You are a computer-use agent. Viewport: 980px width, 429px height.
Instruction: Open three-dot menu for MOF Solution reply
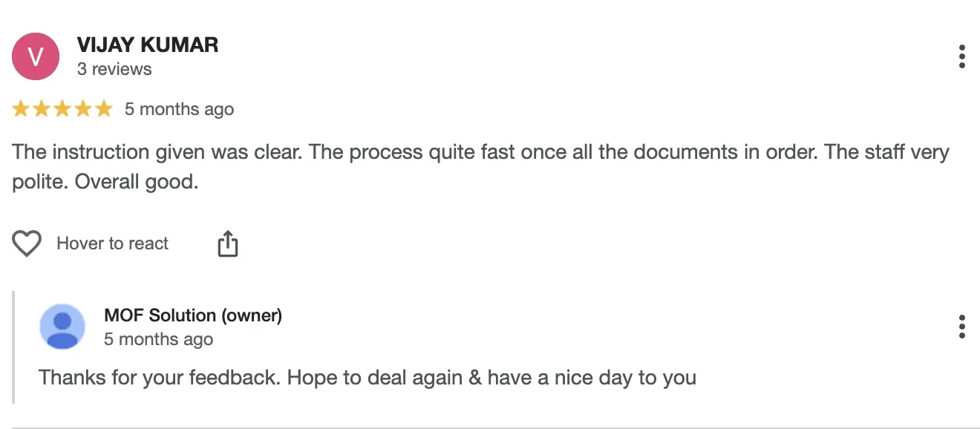point(961,327)
